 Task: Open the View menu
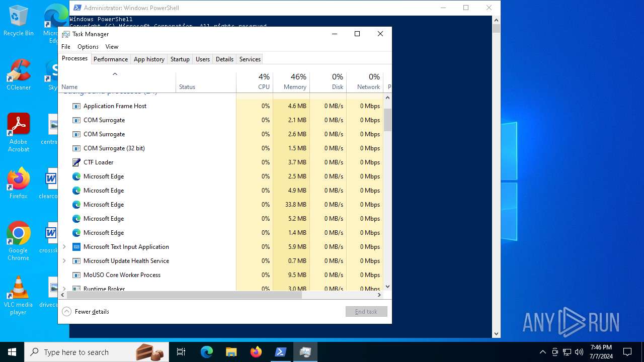click(112, 47)
